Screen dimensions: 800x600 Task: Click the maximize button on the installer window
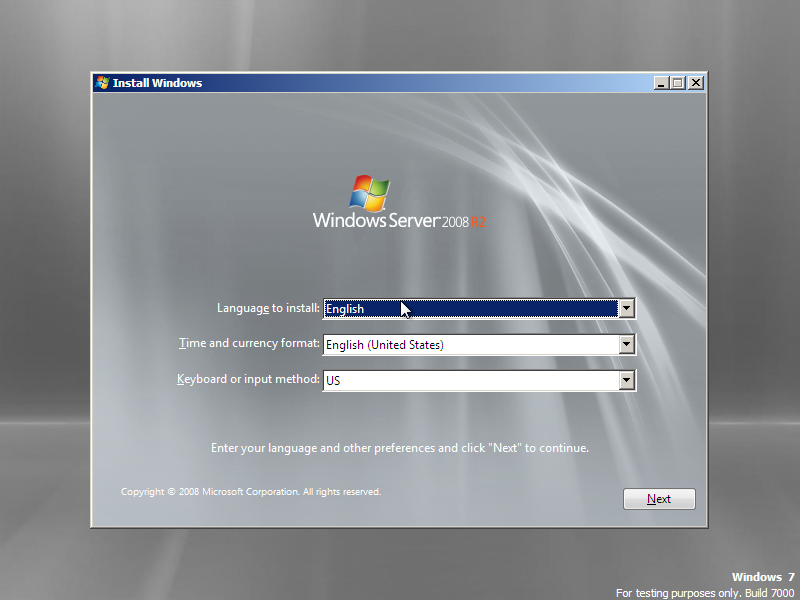pyautogui.click(x=678, y=83)
